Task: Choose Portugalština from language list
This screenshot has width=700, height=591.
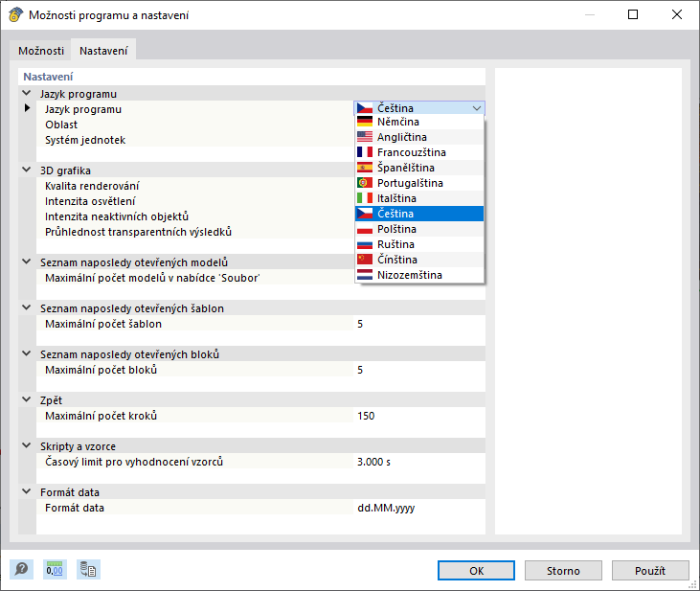Action: 419,183
